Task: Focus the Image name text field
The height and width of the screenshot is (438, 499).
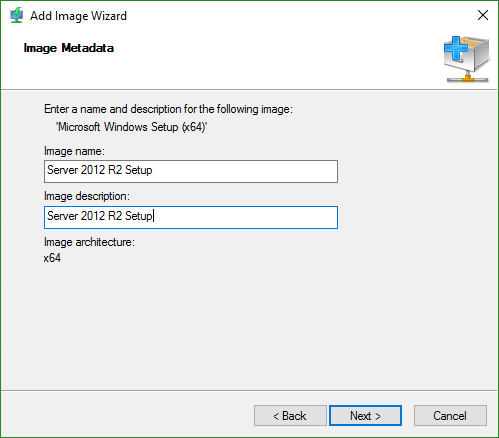Action: coord(191,171)
